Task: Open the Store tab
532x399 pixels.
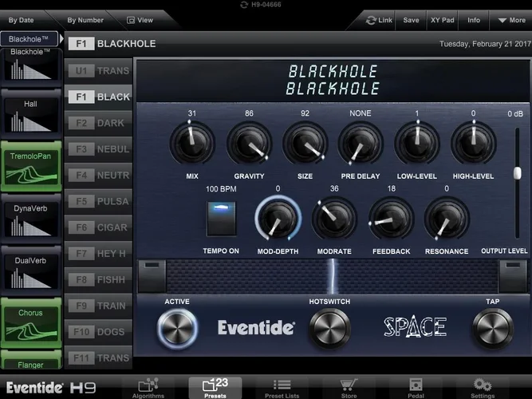Action: 349,388
